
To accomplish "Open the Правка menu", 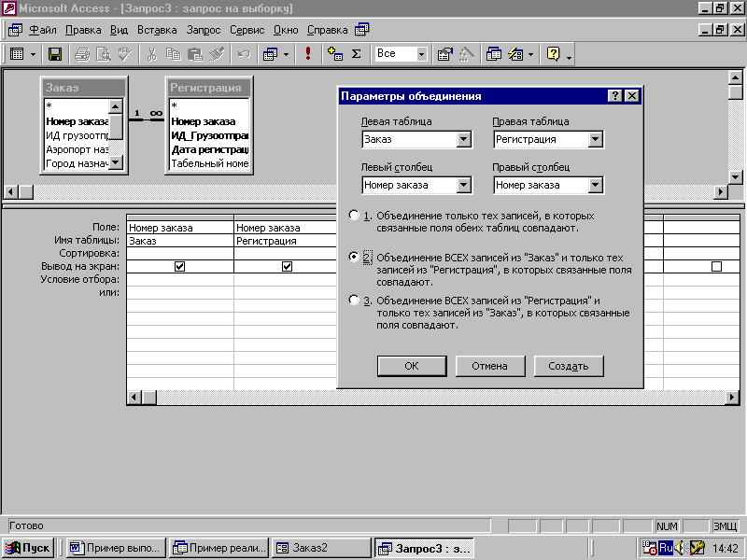I will click(x=83, y=30).
